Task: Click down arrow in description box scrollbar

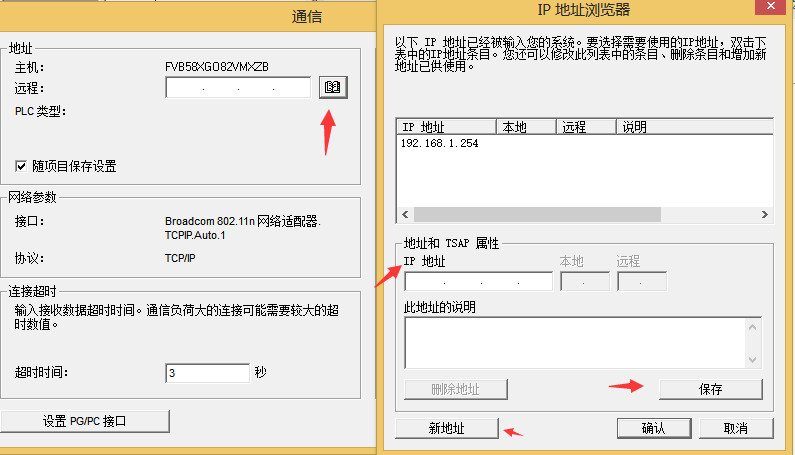Action: pyautogui.click(x=754, y=360)
